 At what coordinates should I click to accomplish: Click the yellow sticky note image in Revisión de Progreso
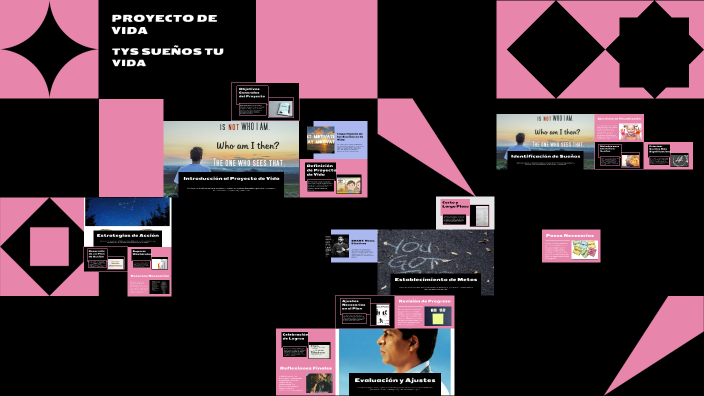[438, 317]
